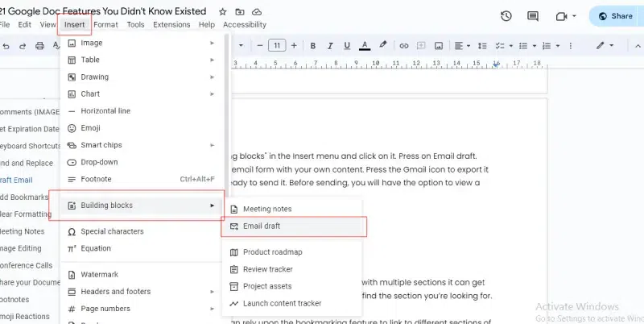Select Review tracker building block

(292, 269)
